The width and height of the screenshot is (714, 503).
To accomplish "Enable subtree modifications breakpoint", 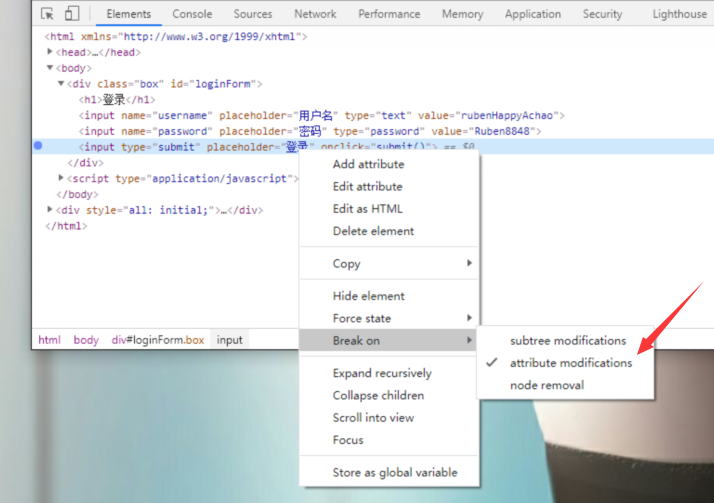I will [x=567, y=341].
